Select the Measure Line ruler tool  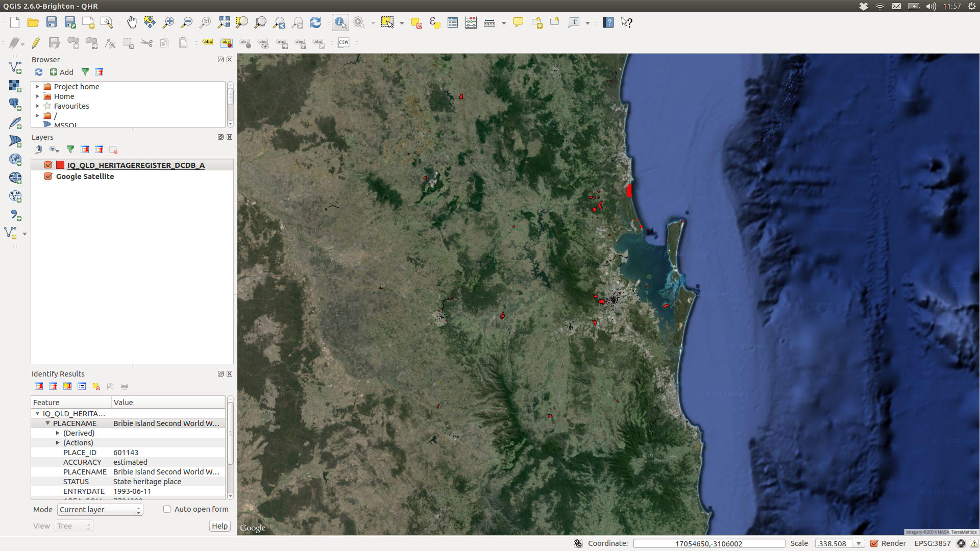pos(489,22)
